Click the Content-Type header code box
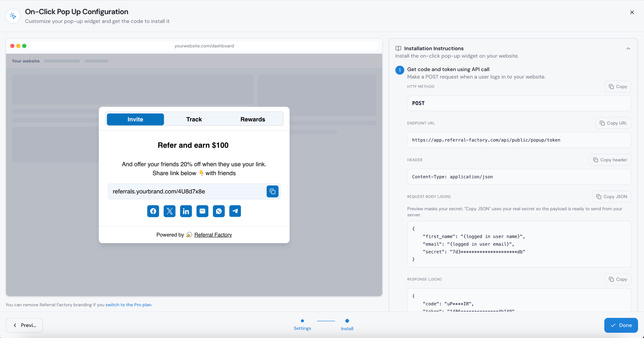Image resolution: width=644 pixels, height=338 pixels. click(519, 177)
